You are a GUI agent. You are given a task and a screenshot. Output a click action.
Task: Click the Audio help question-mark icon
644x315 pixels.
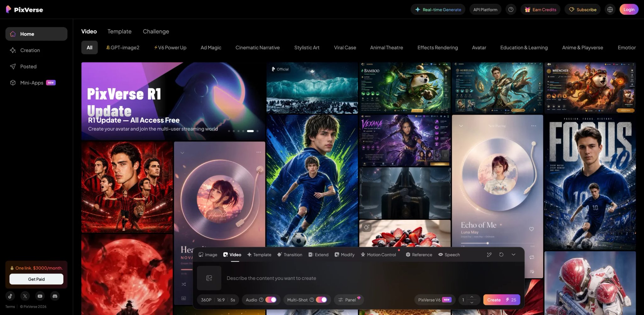pos(261,300)
